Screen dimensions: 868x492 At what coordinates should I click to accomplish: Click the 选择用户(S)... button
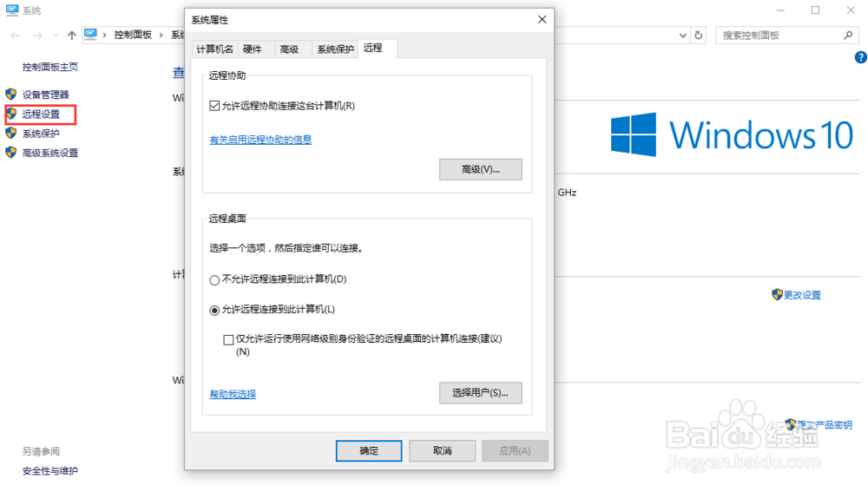(481, 393)
